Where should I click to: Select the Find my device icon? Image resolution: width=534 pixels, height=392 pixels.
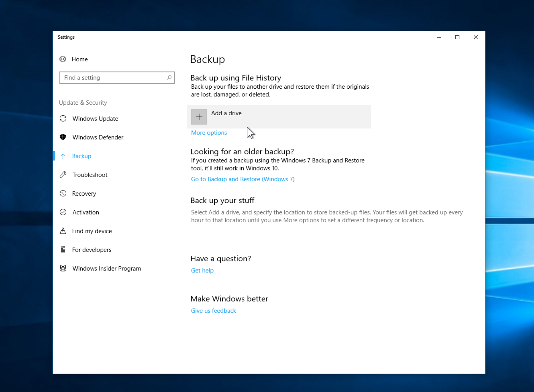pyautogui.click(x=63, y=231)
